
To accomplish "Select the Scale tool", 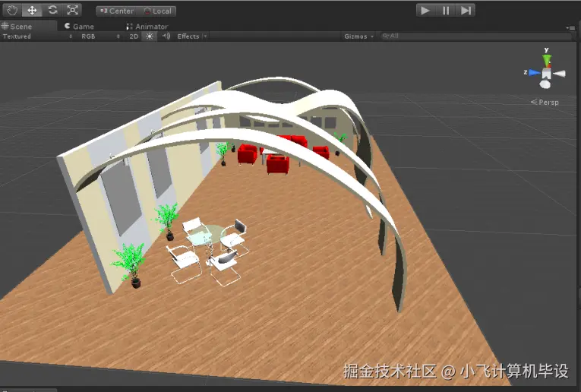I will coord(72,10).
